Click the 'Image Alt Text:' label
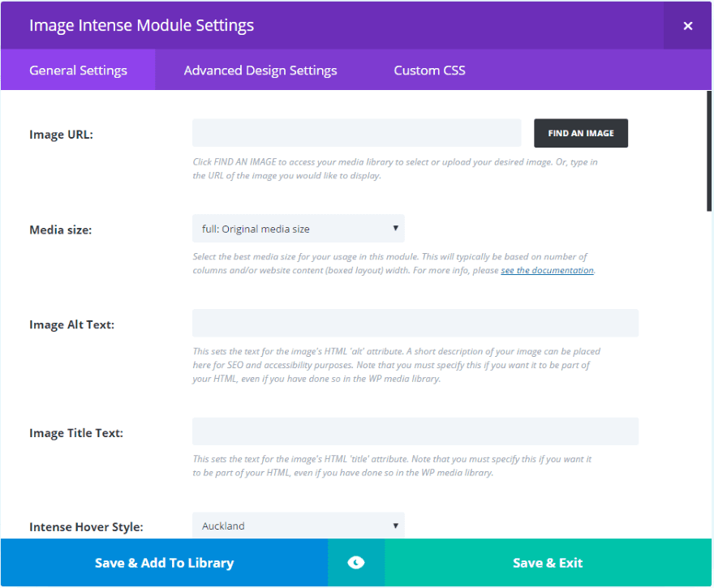 point(71,324)
